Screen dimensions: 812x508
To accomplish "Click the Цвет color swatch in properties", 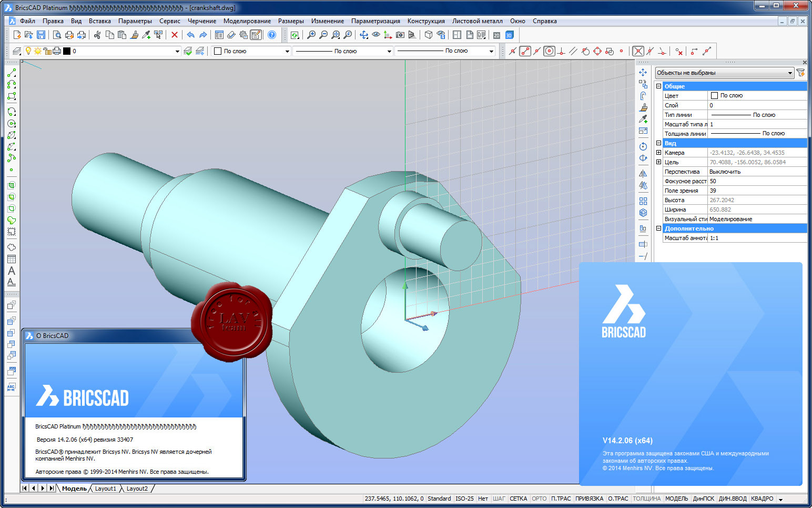I will [714, 95].
